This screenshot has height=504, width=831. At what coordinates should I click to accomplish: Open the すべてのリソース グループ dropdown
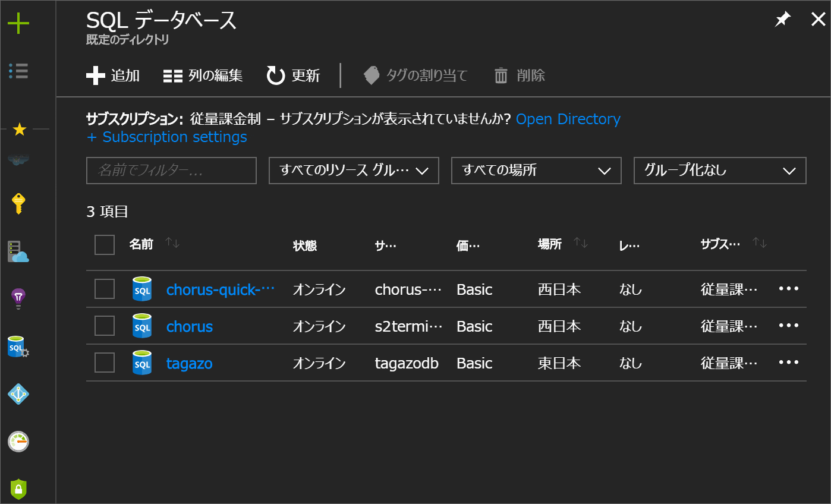(x=353, y=171)
